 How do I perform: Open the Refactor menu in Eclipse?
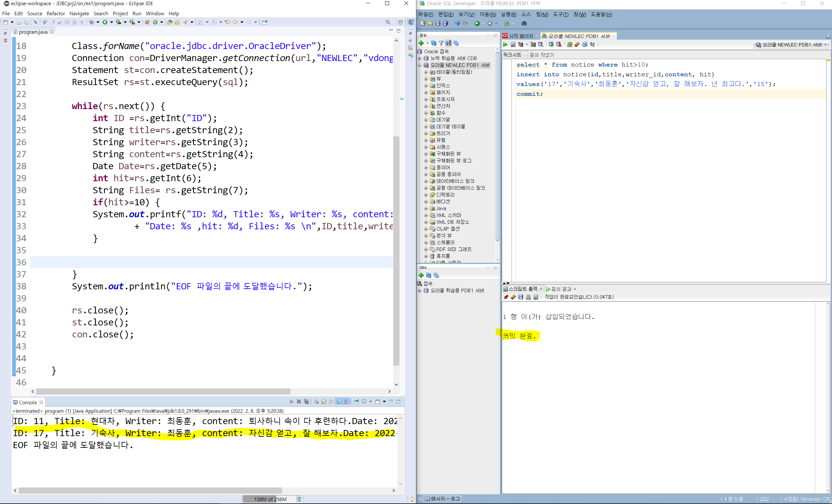(x=56, y=14)
